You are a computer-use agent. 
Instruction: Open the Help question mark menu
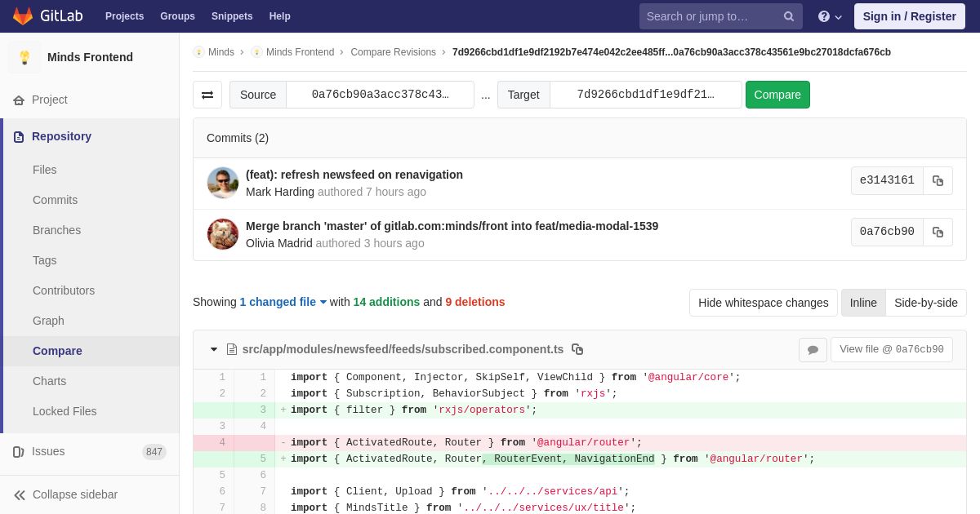pyautogui.click(x=830, y=16)
